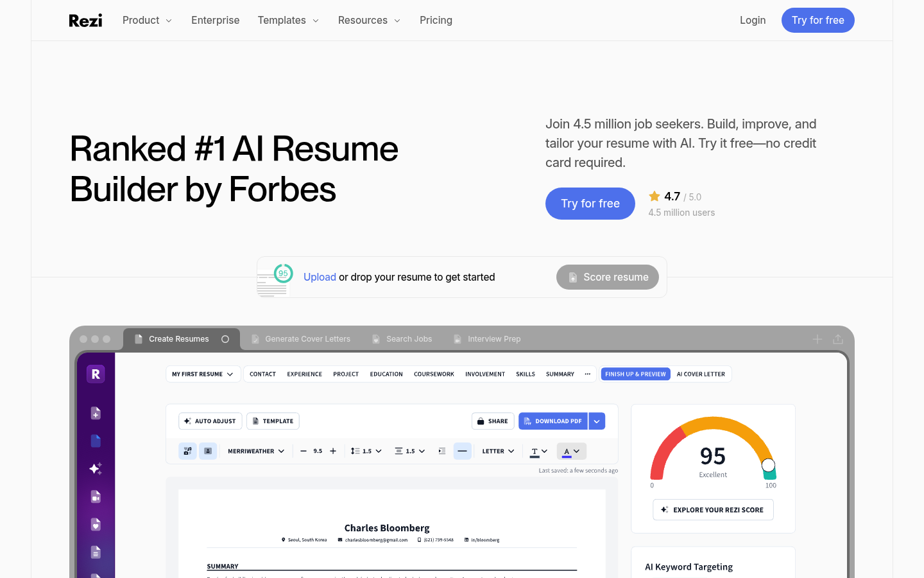Open the solid blue document icon in sidebar
This screenshot has height=578, width=924.
click(x=96, y=441)
